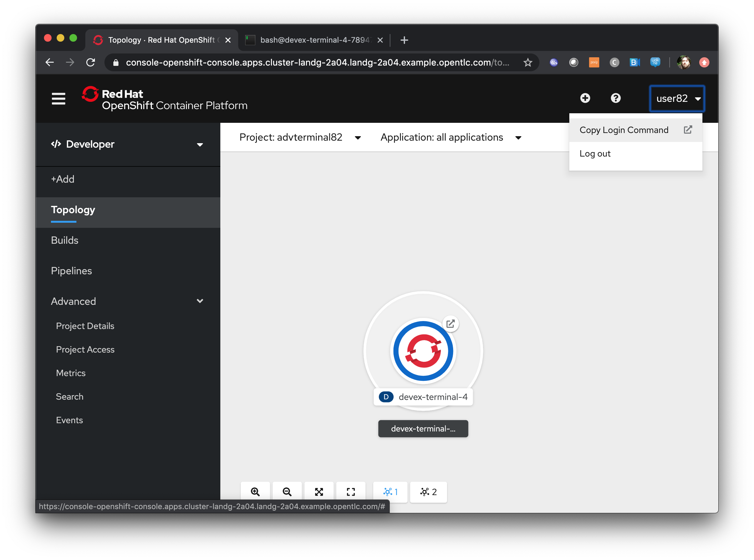Screen dimensions: 754x560
Task: Close the Topology browser tab
Action: [228, 40]
